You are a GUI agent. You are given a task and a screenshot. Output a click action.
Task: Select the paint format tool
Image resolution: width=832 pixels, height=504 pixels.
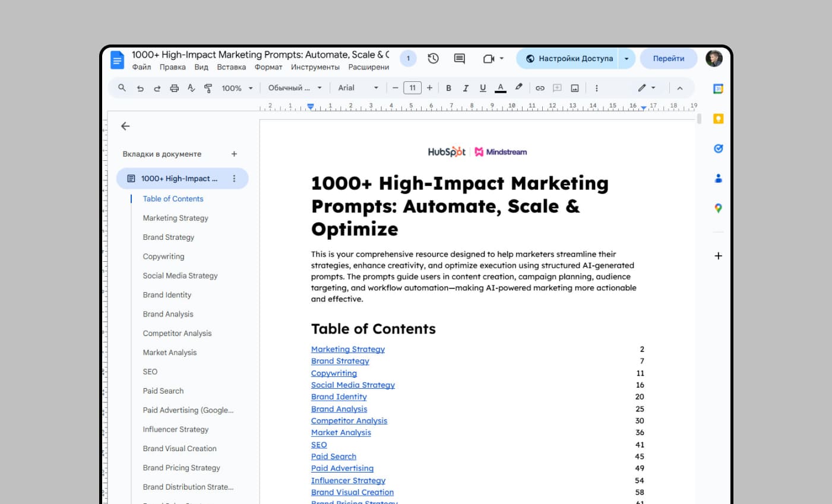(207, 87)
